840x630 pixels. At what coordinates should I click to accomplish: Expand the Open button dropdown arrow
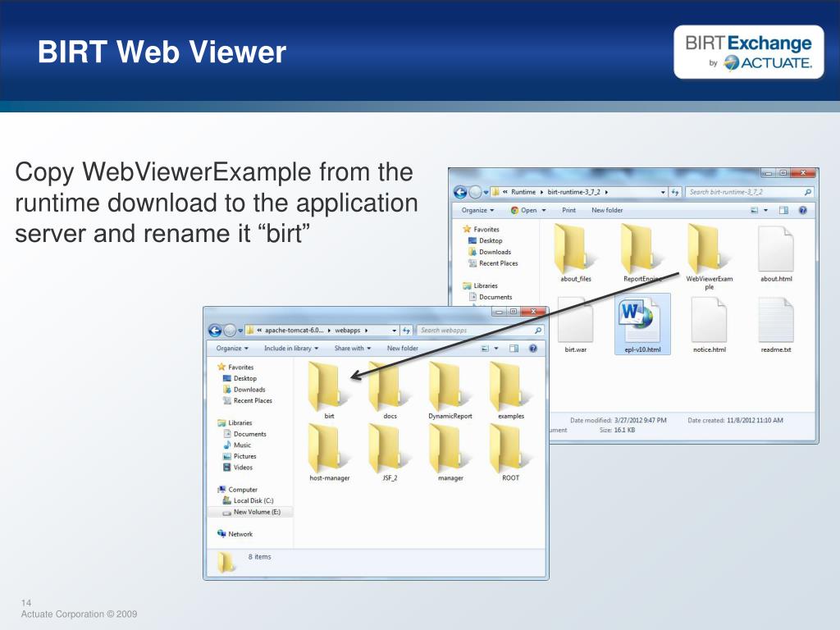point(544,210)
